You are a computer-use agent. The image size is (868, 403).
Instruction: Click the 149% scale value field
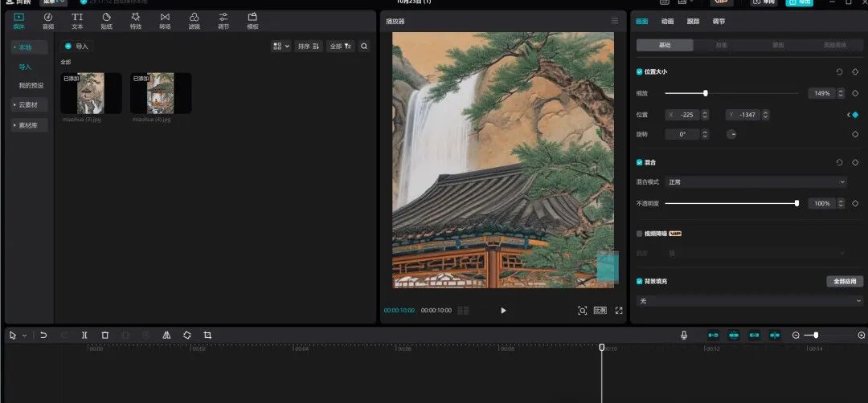pyautogui.click(x=821, y=93)
